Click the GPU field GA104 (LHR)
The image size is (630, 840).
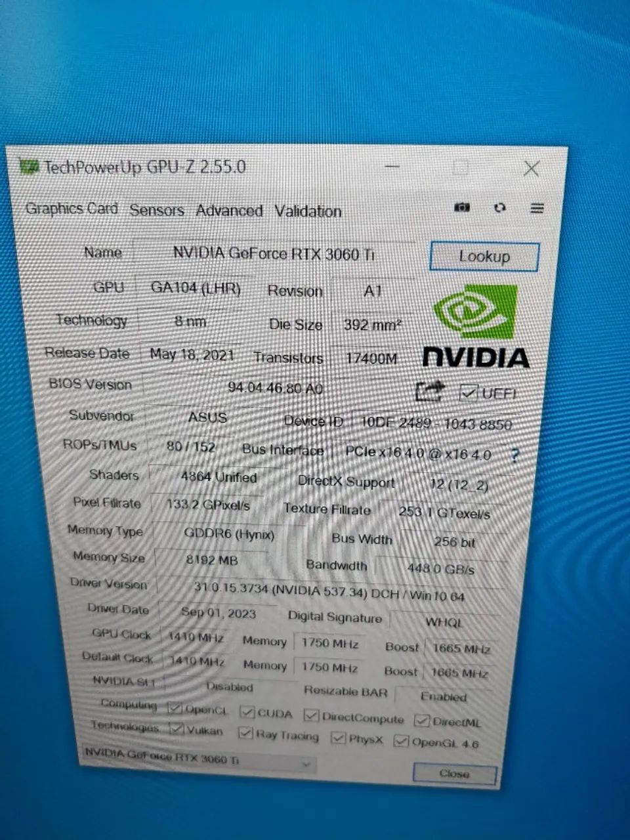tap(196, 288)
